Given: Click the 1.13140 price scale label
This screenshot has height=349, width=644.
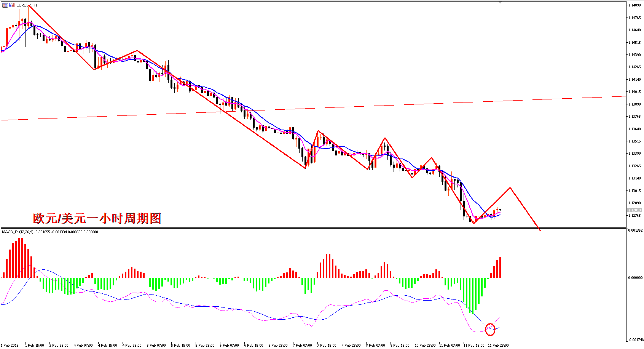Looking at the screenshot, I should pos(634,178).
